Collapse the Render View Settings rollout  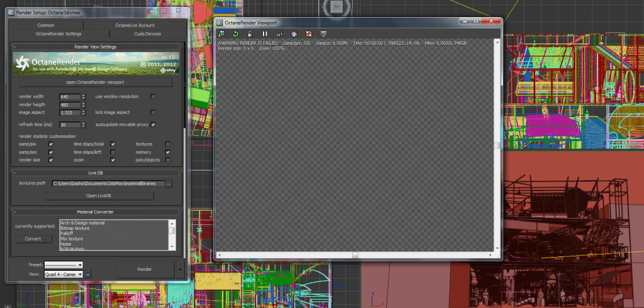[96, 47]
